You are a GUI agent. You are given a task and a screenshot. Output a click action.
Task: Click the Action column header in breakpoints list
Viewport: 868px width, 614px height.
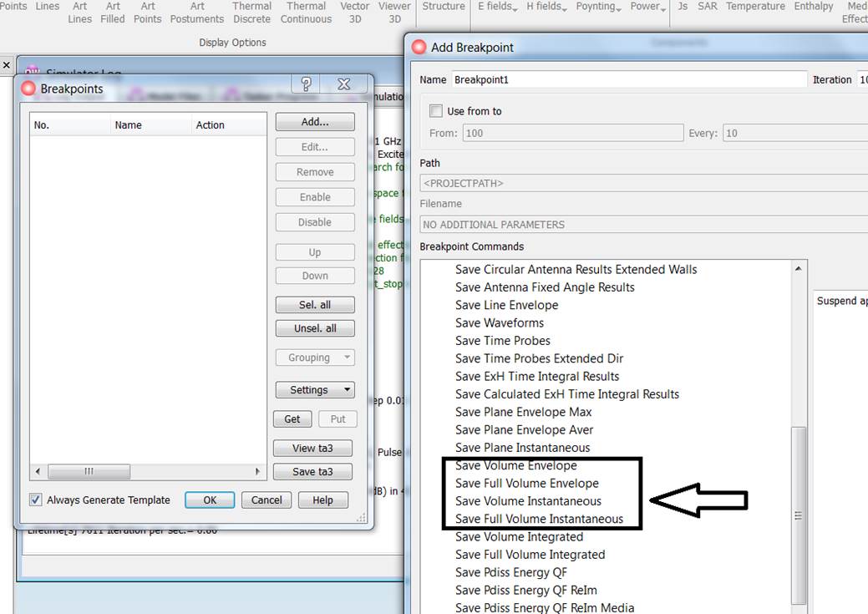[229, 125]
